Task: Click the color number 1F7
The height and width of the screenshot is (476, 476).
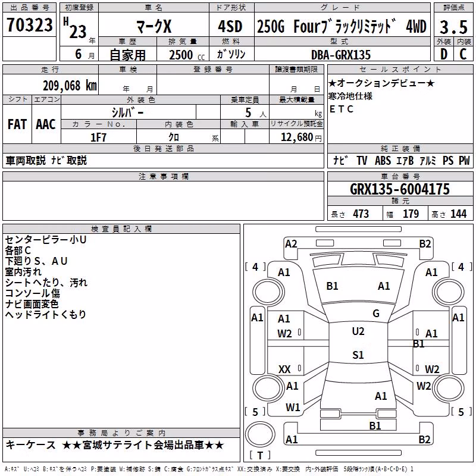Action: click(x=99, y=137)
